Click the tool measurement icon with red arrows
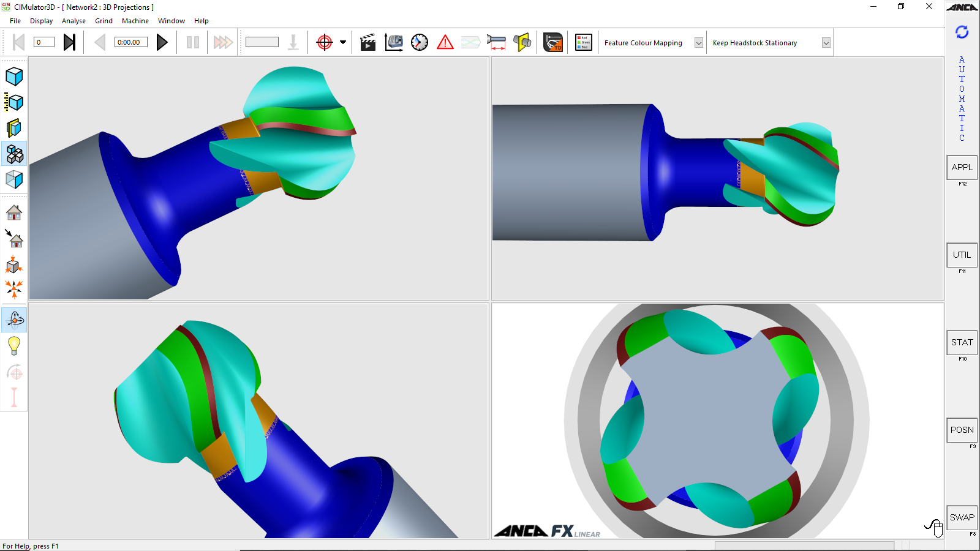 496,42
